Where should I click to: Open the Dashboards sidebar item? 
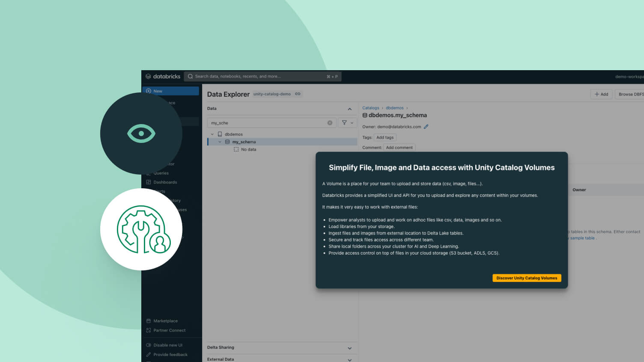161,182
